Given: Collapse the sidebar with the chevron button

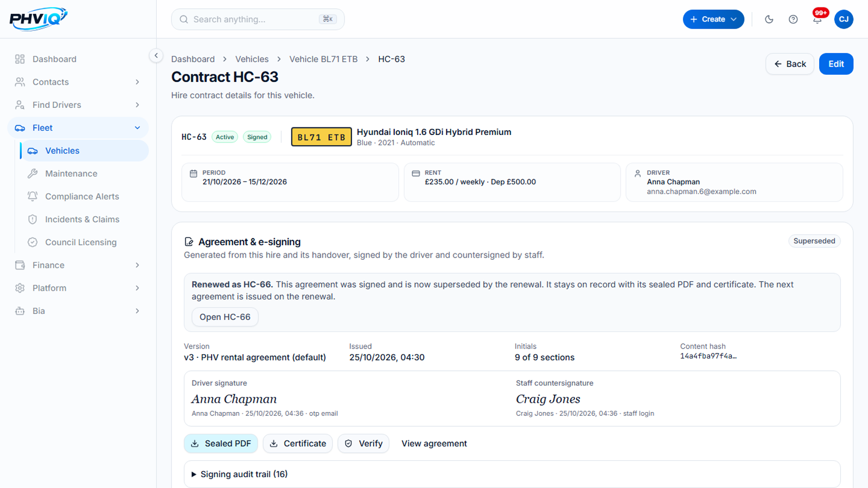Looking at the screenshot, I should pos(156,55).
